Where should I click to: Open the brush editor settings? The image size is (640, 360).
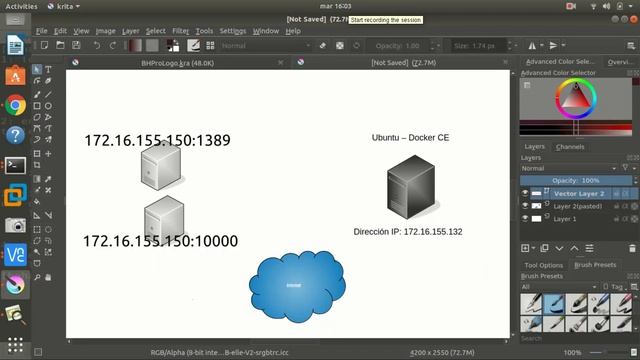(x=193, y=45)
